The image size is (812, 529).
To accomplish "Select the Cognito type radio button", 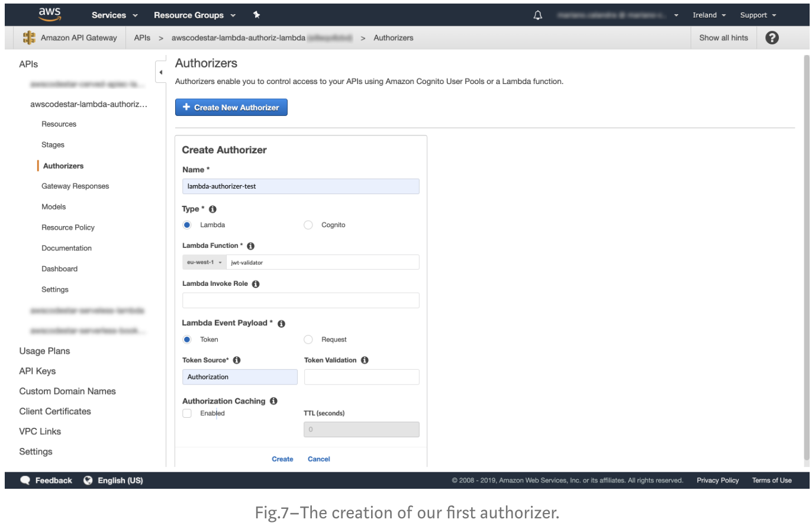I will 308,225.
